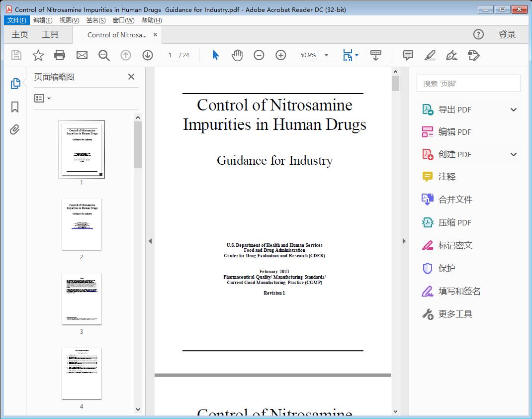The height and width of the screenshot is (419, 532).
Task: Open fit page options dropdown arrow
Action: [x=356, y=55]
